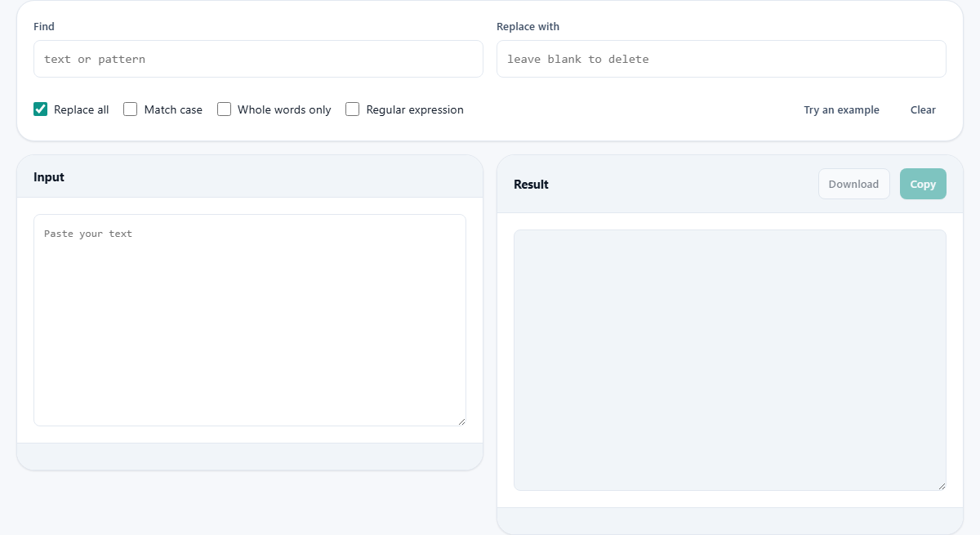
Task: Grab the Input textarea resize handle
Action: coord(461,421)
